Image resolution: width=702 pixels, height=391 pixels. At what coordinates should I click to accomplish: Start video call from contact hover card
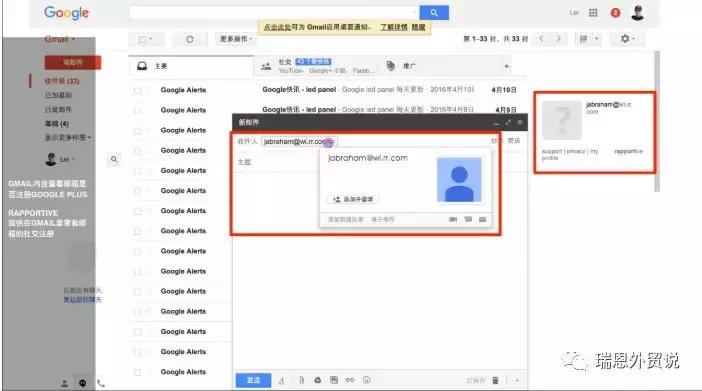(453, 219)
